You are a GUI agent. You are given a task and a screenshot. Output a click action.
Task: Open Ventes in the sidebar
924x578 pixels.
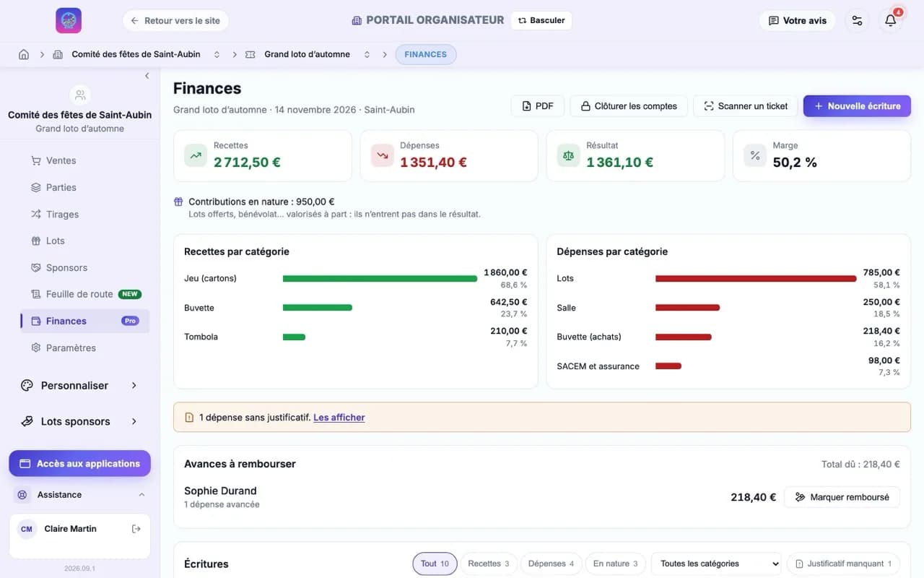point(85,160)
